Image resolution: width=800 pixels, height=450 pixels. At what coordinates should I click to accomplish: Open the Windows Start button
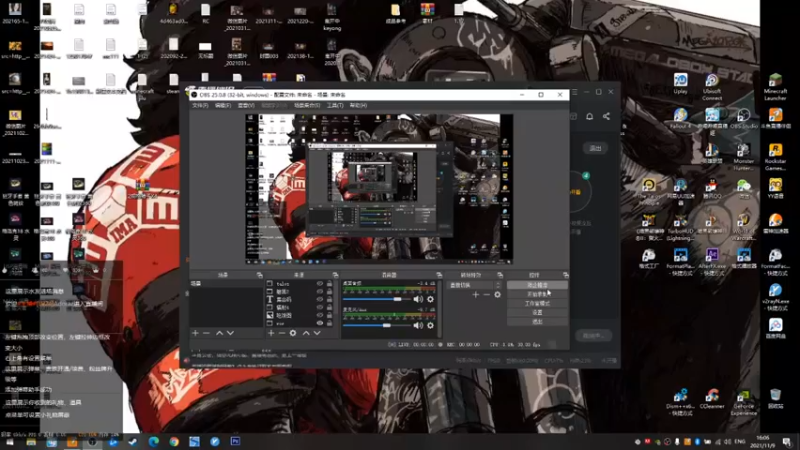click(10, 442)
